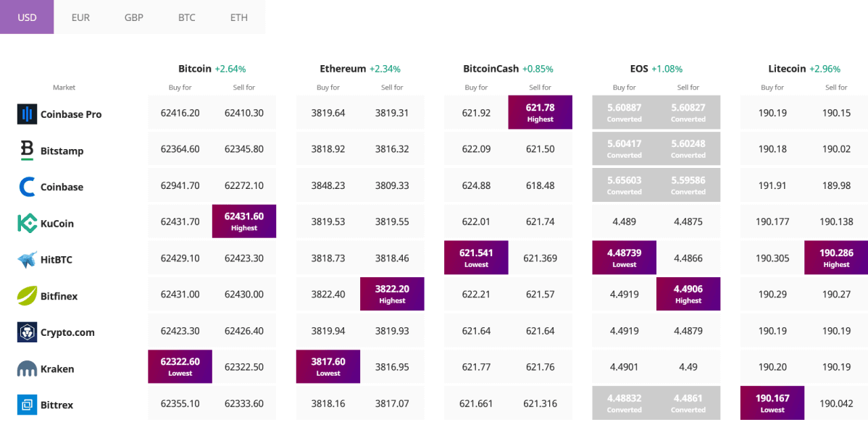Select KuCoin highest Bitcoin sell price 62431.60

(x=244, y=221)
